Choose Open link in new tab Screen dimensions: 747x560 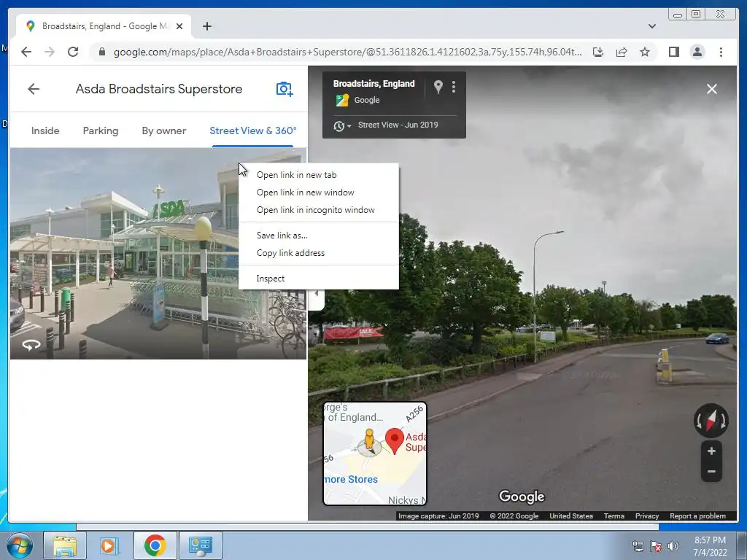point(318,175)
